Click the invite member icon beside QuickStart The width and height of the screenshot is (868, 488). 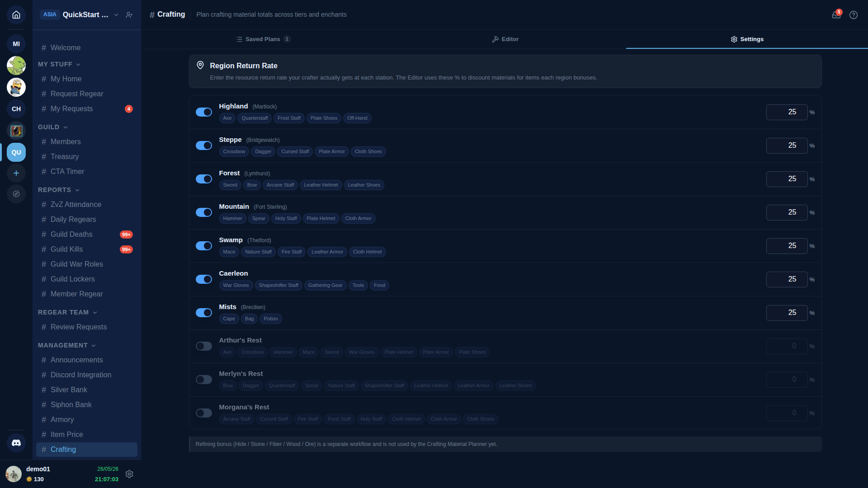click(x=129, y=15)
